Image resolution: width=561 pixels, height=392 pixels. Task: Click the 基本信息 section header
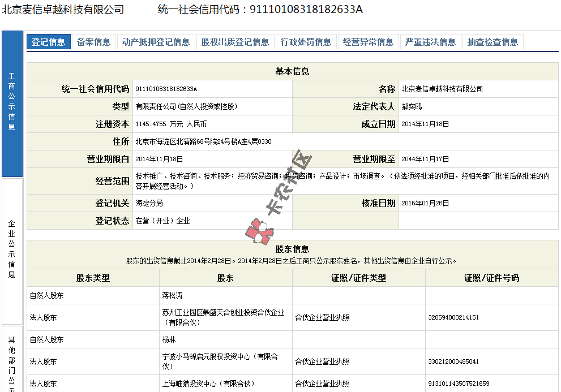point(292,71)
